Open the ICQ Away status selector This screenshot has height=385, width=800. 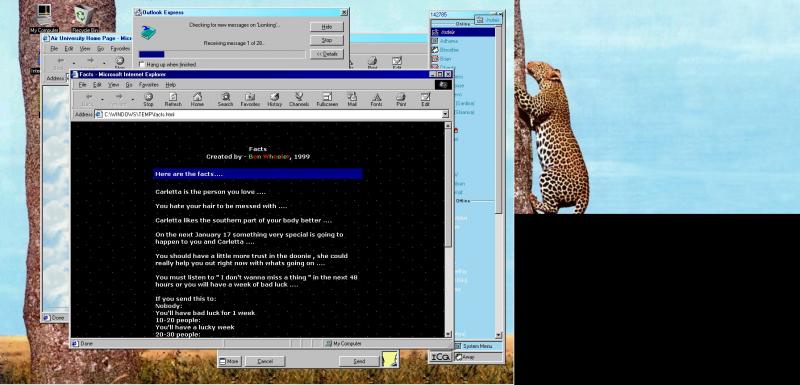tap(478, 357)
